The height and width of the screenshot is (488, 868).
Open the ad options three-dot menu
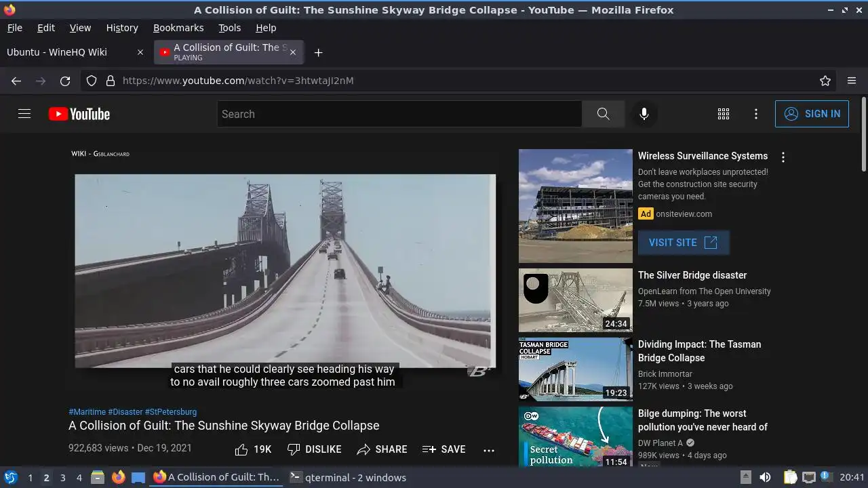point(783,157)
